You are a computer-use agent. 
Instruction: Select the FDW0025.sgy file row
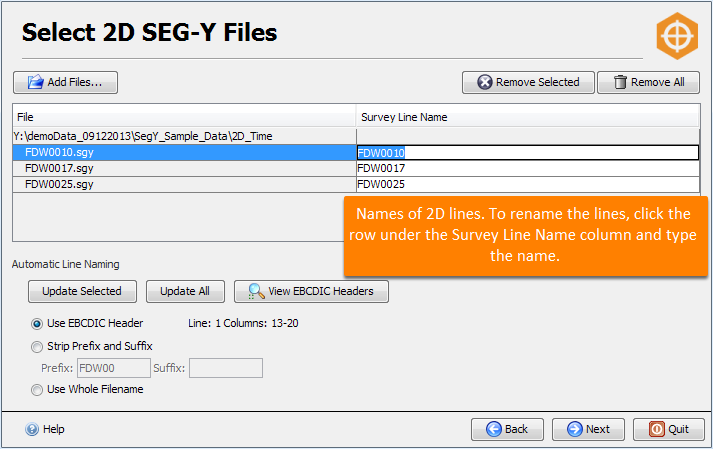[184, 184]
